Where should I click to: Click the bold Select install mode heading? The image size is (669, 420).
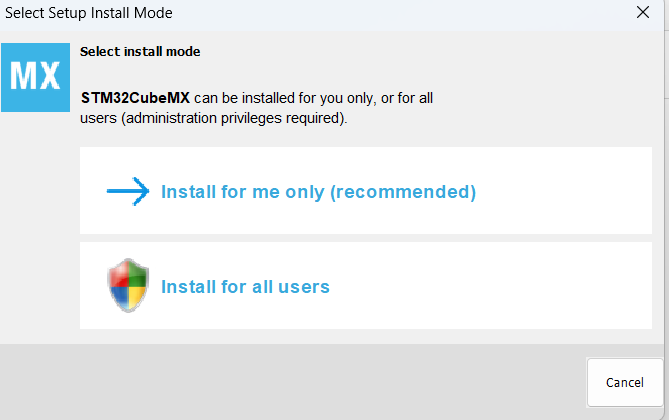(x=140, y=52)
